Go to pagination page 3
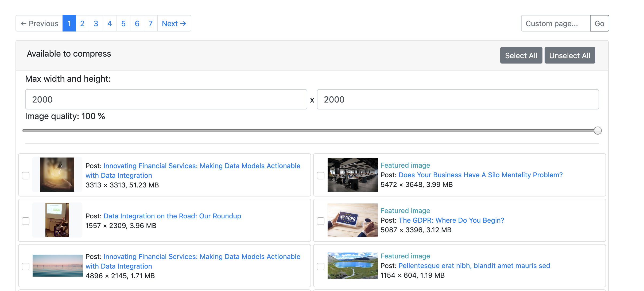Screen dimensions: 644x291 click(x=96, y=23)
